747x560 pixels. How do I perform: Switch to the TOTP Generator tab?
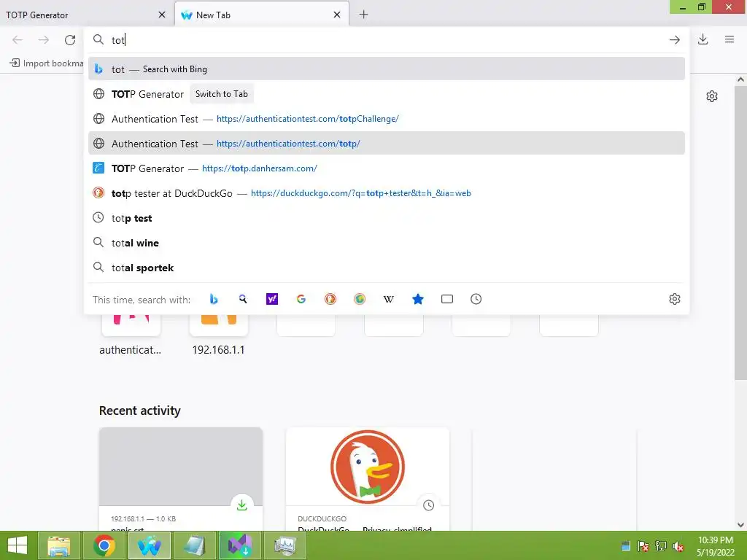click(x=79, y=15)
